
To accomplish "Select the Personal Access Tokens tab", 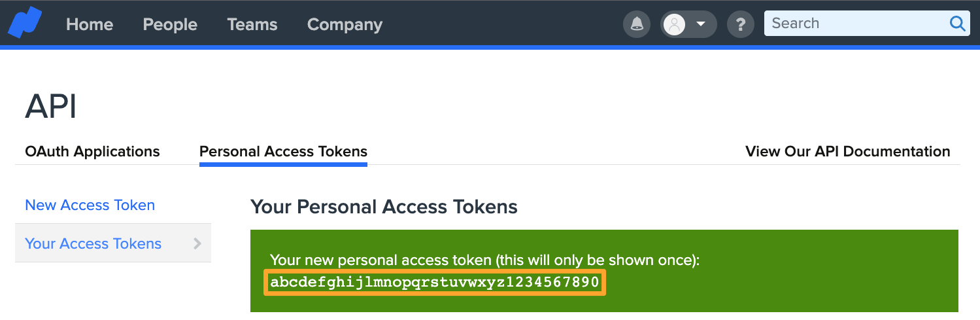I will (x=283, y=152).
